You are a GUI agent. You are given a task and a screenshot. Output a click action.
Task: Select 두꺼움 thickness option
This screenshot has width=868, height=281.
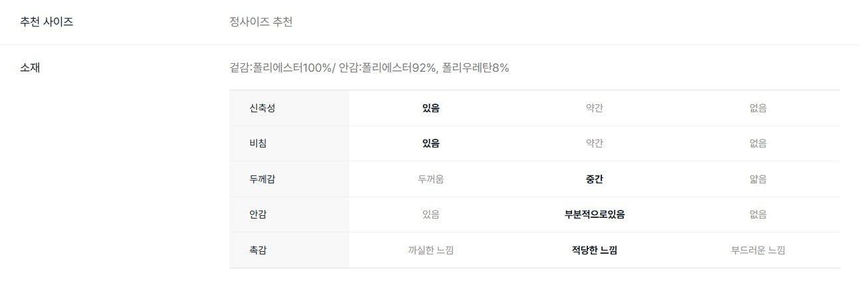click(x=430, y=179)
